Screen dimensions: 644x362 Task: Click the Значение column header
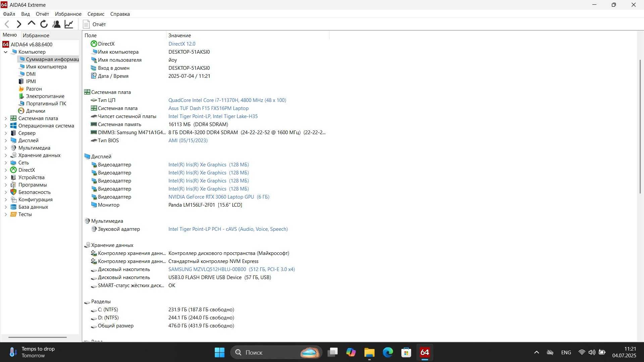tap(248, 35)
